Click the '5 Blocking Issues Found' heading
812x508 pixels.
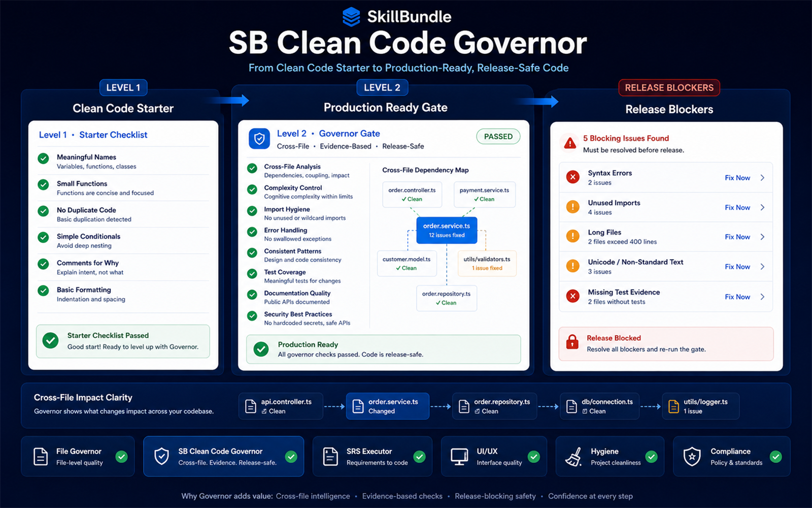coord(626,138)
